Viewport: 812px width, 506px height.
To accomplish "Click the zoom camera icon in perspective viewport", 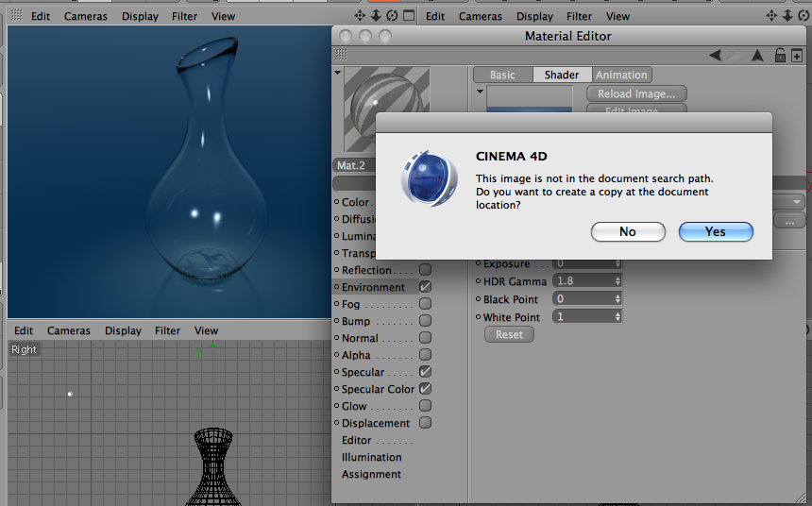I will pyautogui.click(x=376, y=15).
